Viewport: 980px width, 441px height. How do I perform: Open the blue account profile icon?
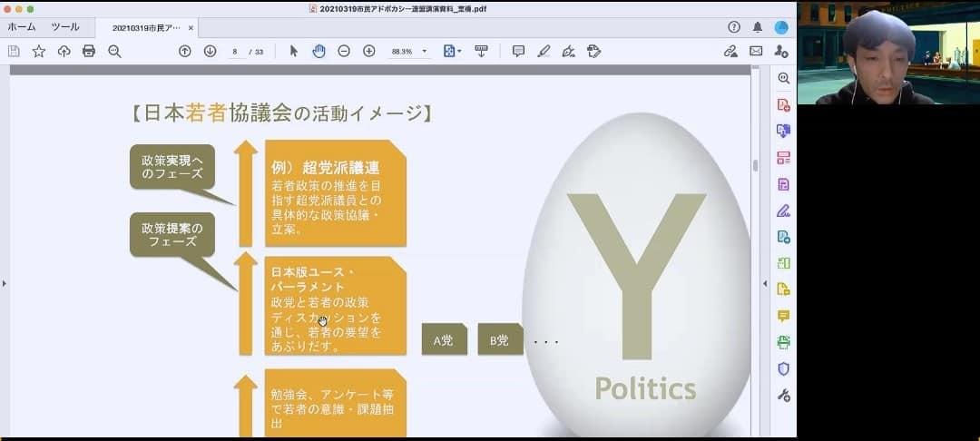[781, 27]
